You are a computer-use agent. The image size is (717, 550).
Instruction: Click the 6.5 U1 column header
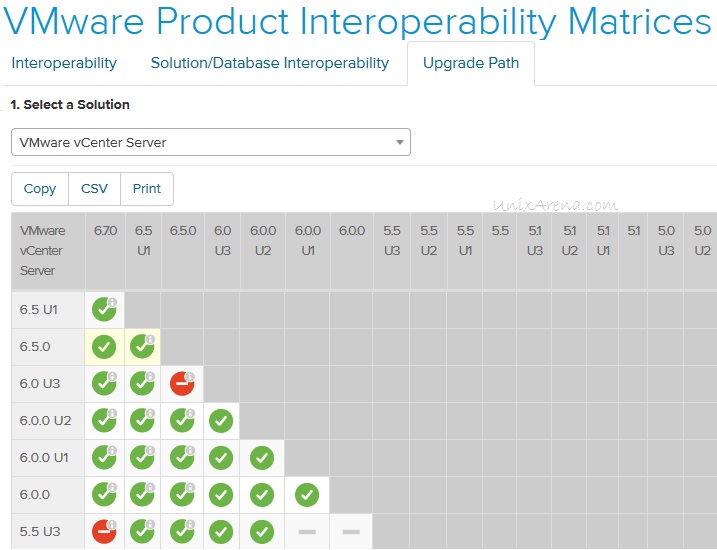point(144,251)
